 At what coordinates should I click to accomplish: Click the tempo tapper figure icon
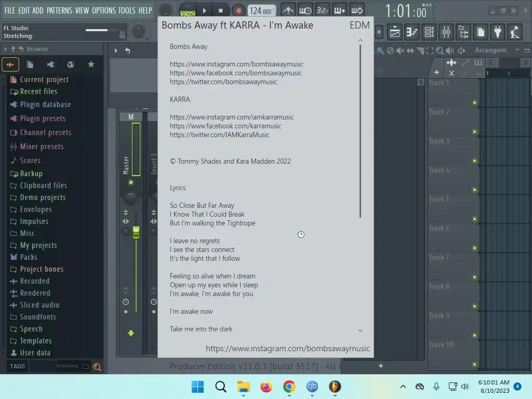point(515,32)
